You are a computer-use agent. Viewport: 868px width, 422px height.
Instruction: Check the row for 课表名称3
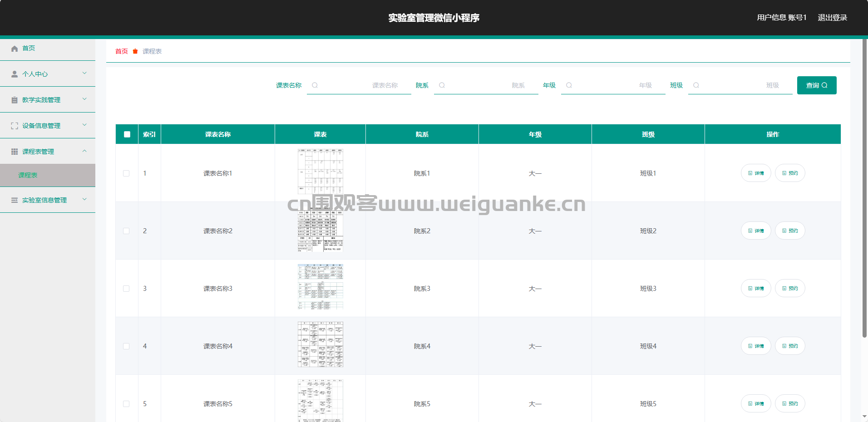click(x=126, y=289)
